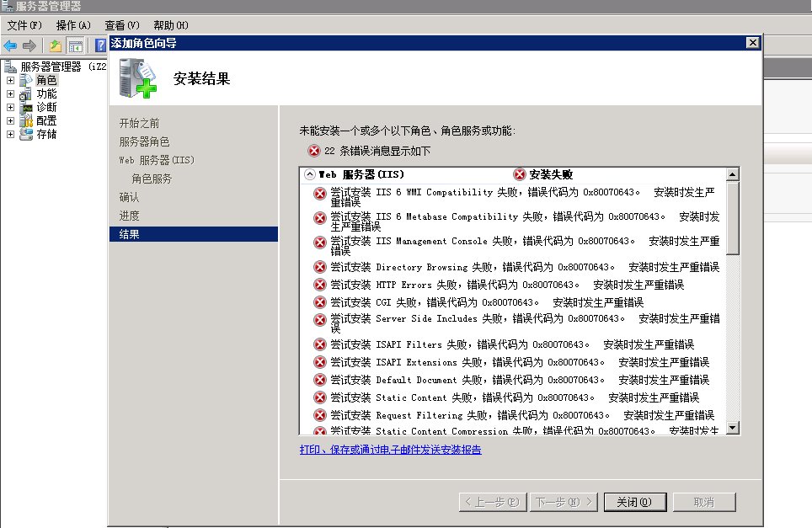The height and width of the screenshot is (528, 812).
Task: Open the 文件(F) menu
Action: tap(25, 24)
